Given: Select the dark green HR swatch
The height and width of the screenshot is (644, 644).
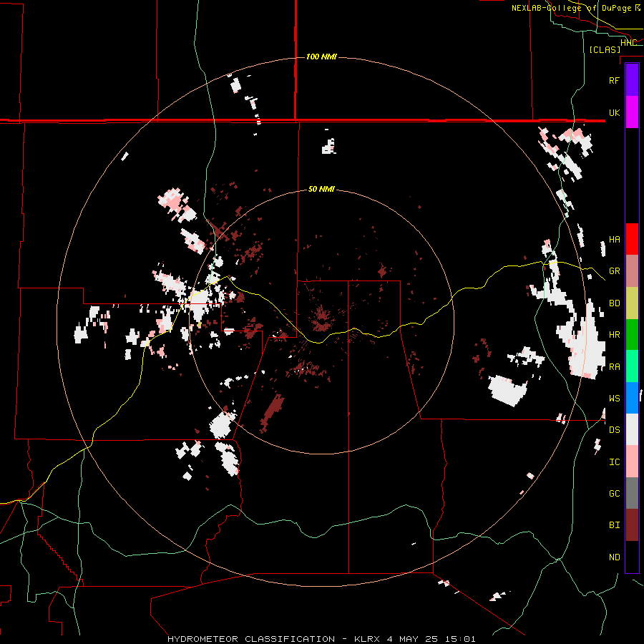Looking at the screenshot, I should pyautogui.click(x=632, y=335).
